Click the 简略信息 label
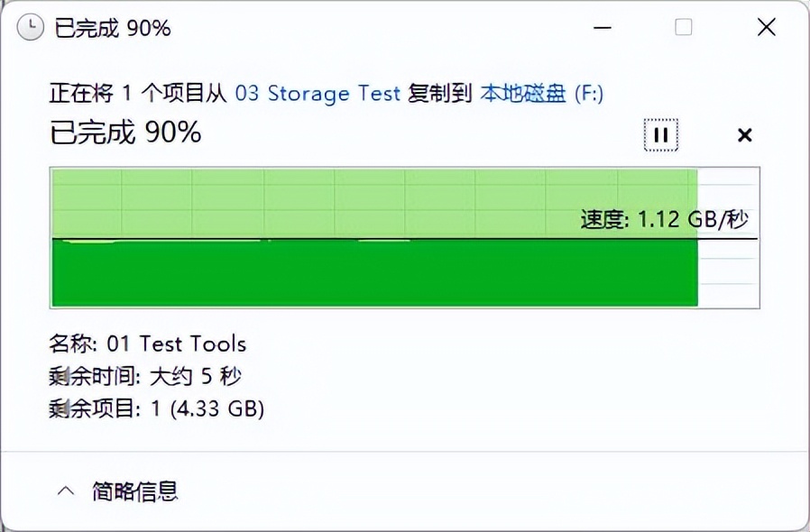This screenshot has width=810, height=532. tap(135, 491)
